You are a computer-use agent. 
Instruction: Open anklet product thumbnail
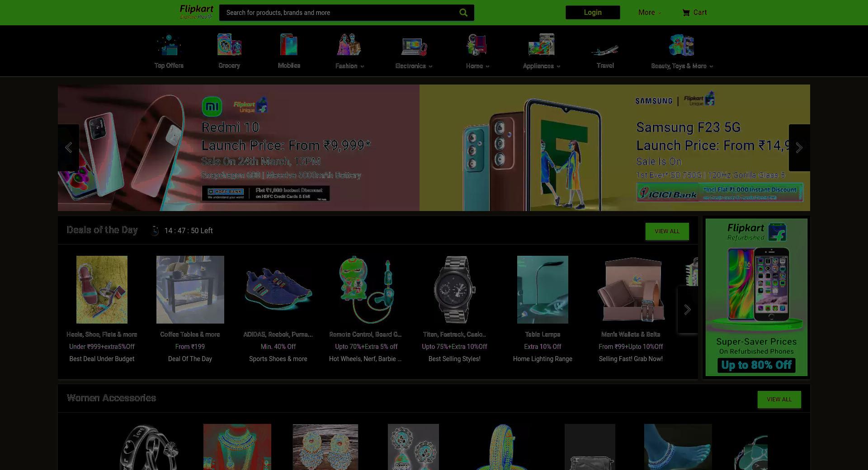click(x=678, y=447)
